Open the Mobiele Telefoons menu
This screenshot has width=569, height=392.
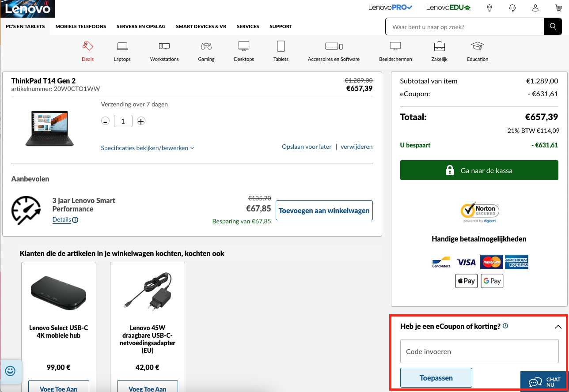coord(81,26)
